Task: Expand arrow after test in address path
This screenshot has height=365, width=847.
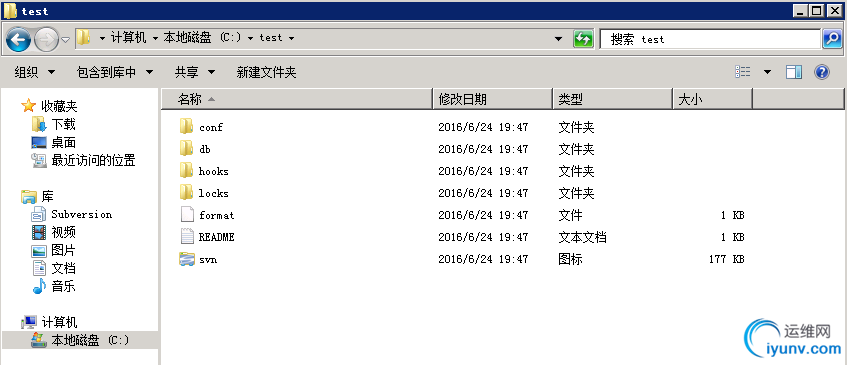Action: [292, 38]
